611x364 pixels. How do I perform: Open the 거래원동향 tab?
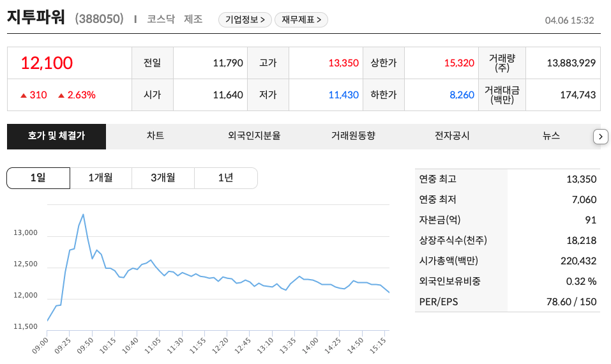pos(353,136)
